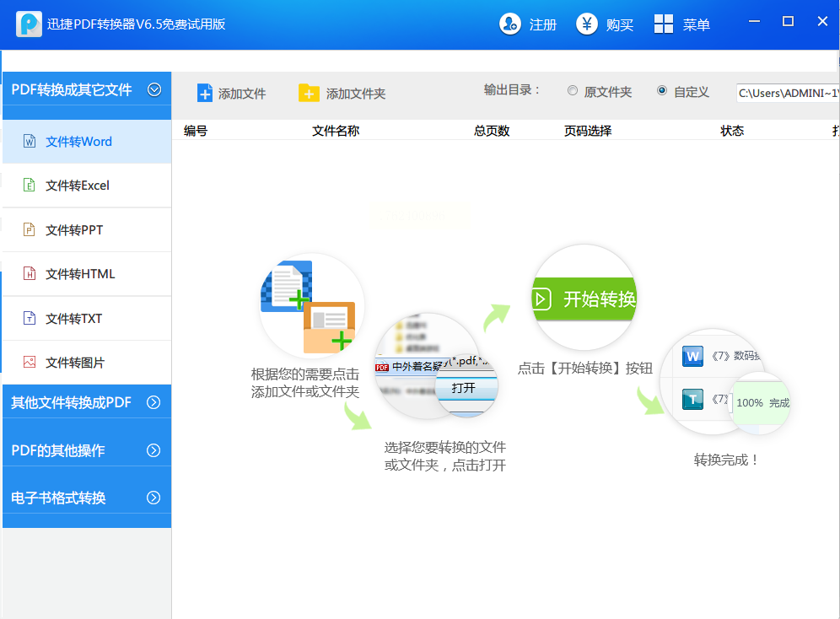Select the 原文件夹 radio button

pyautogui.click(x=573, y=91)
